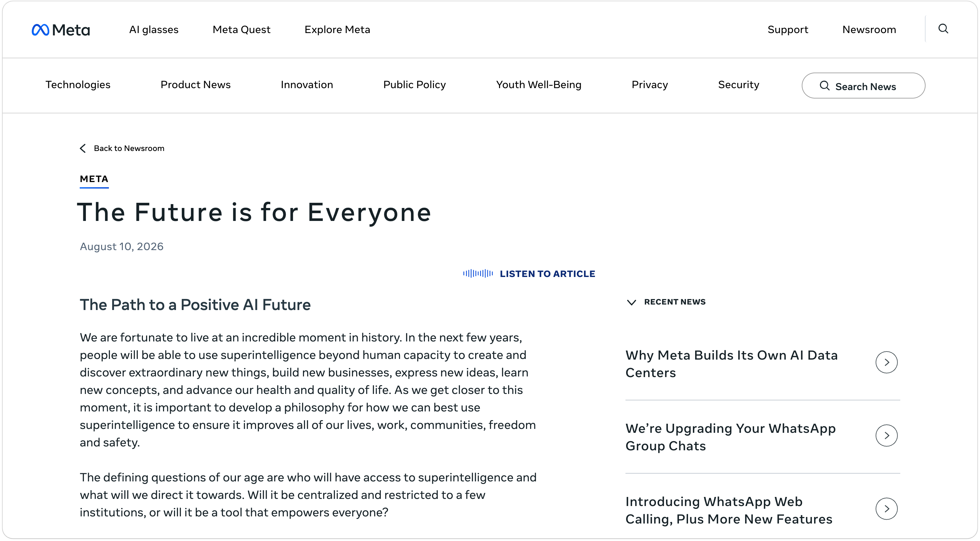The width and height of the screenshot is (980, 541).
Task: Click the magnifier inside Search News
Action: coord(824,86)
